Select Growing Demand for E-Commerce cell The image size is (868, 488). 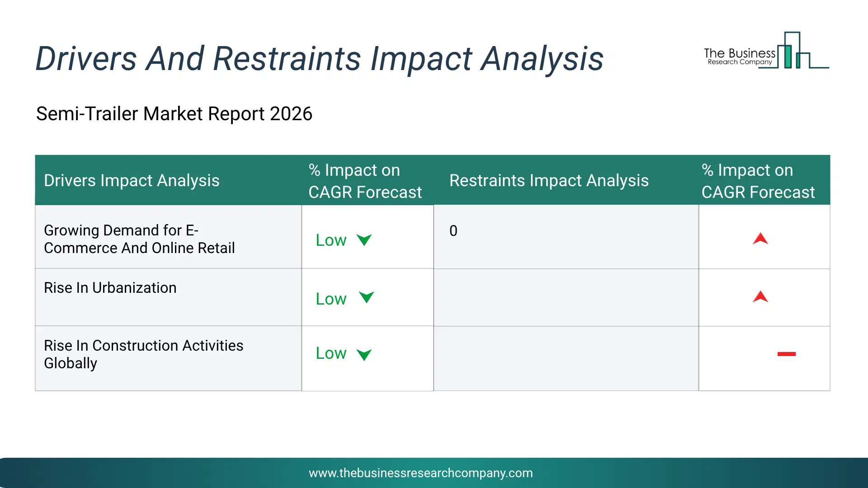168,237
